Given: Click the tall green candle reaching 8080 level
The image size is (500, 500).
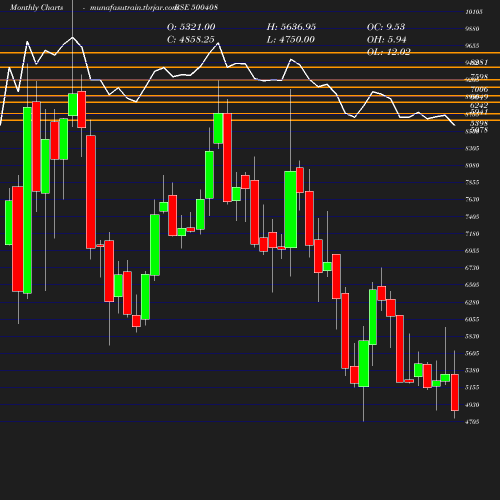Looking at the screenshot, I should pyautogui.click(x=291, y=209).
